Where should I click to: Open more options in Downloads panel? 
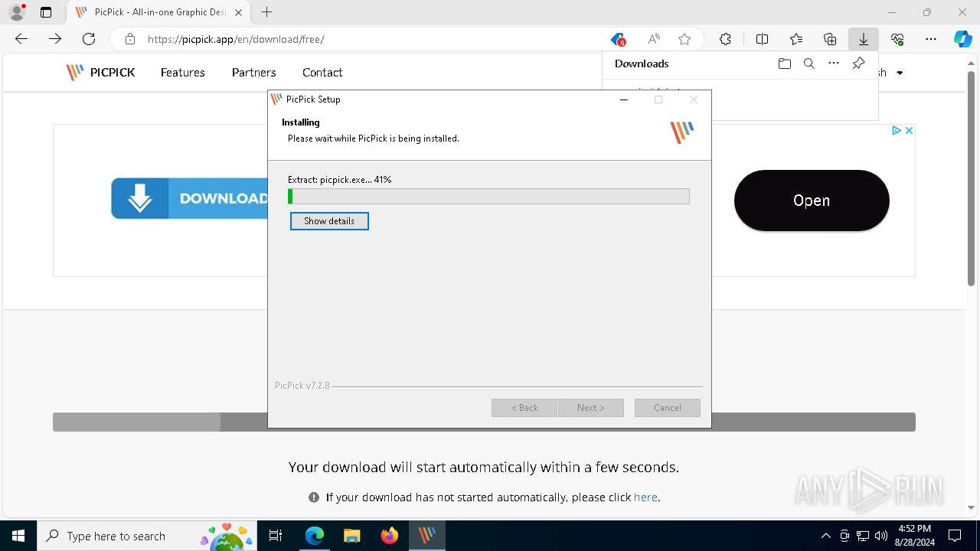pyautogui.click(x=834, y=64)
